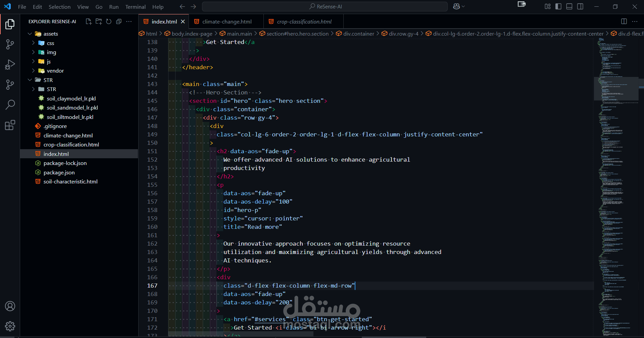Go back in navigation history
The width and height of the screenshot is (644, 338).
(x=182, y=7)
